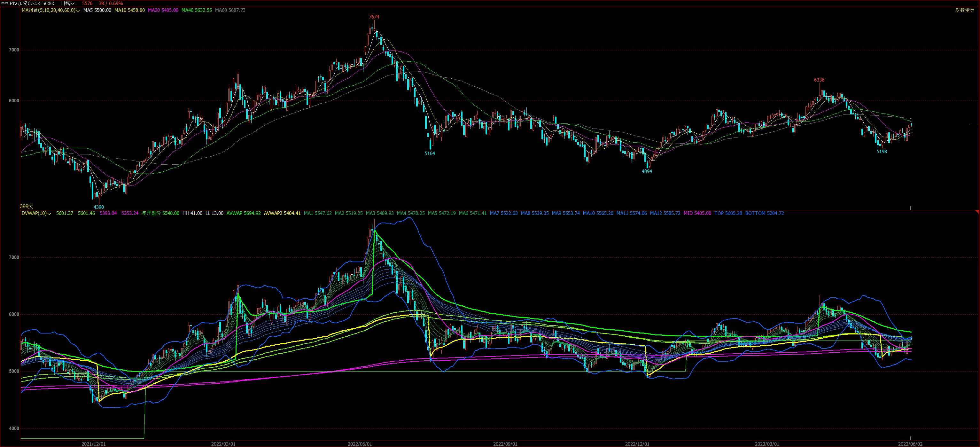The width and height of the screenshot is (980, 447).
Task: Click the chain link icon beside PTA加权
Action: click(x=5, y=4)
